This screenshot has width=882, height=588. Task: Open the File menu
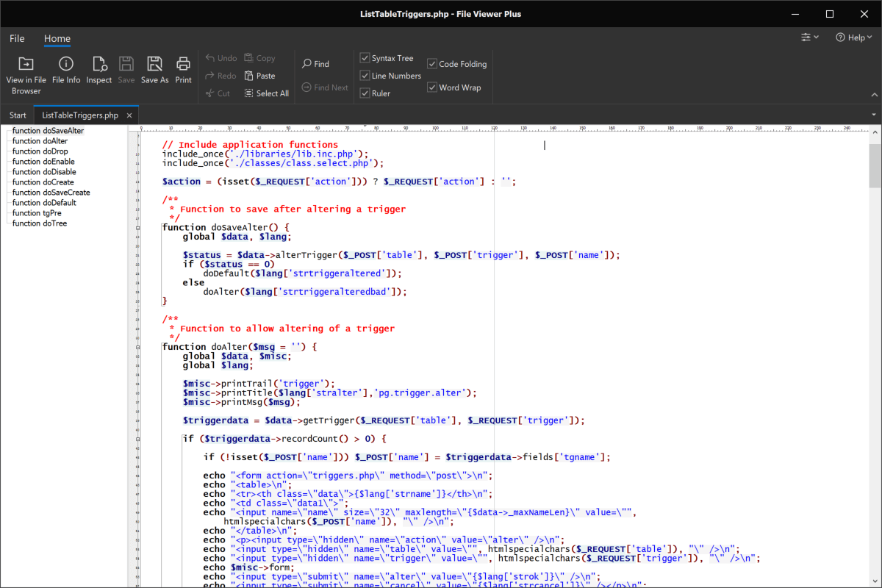click(x=16, y=38)
